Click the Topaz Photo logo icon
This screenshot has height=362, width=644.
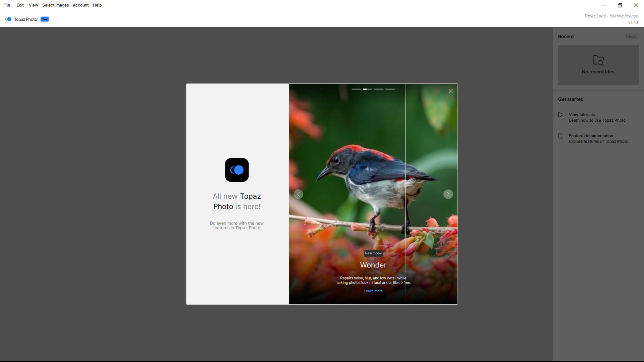click(x=8, y=19)
